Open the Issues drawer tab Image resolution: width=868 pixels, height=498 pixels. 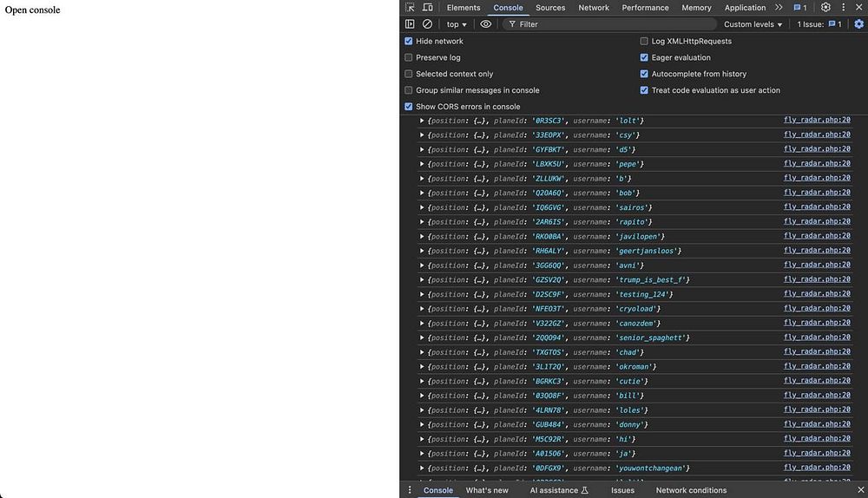click(x=622, y=490)
